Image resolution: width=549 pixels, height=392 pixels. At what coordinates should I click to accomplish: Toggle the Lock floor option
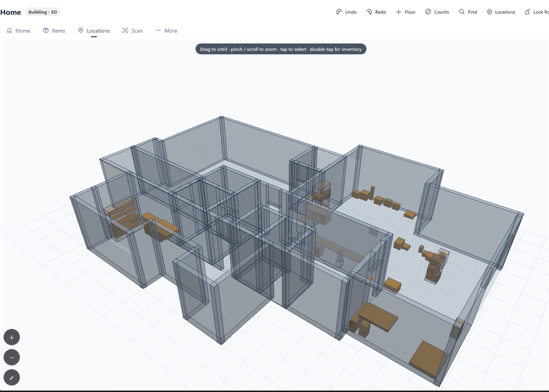537,12
